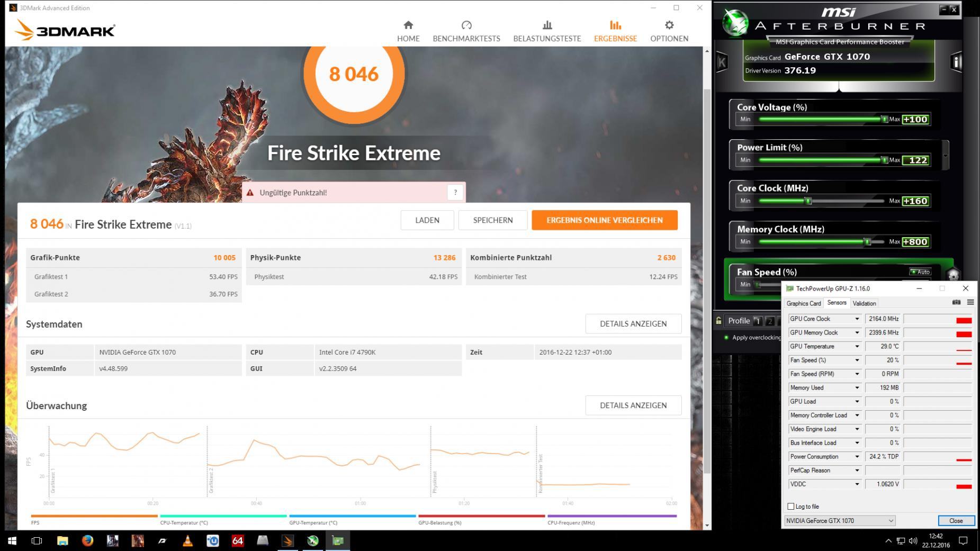Click the help question mark beside Ungültige Punktzahl

[x=455, y=193]
